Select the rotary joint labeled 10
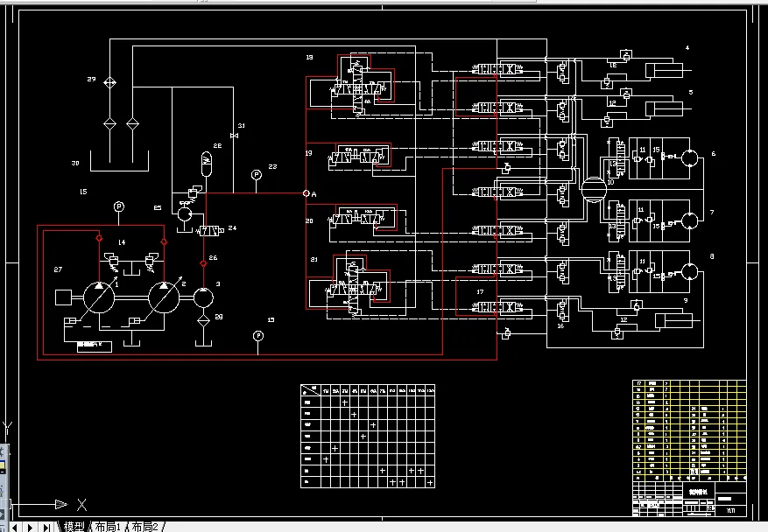 (x=594, y=189)
